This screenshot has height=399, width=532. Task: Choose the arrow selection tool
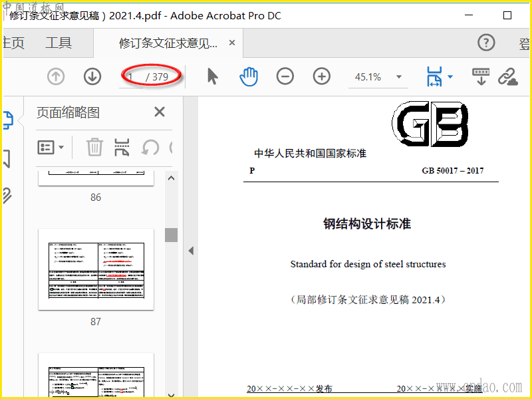(212, 76)
